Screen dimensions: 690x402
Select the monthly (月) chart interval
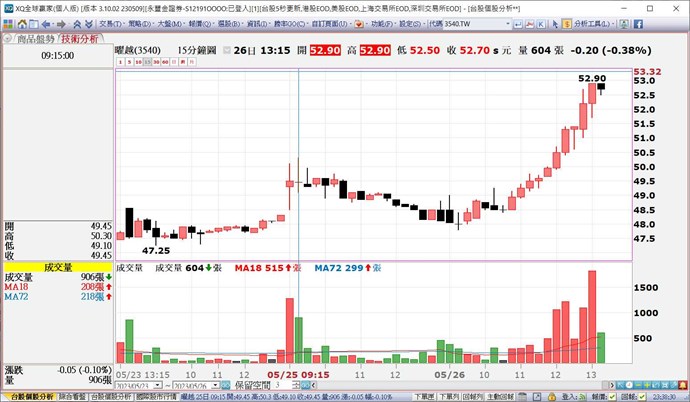coord(192,62)
